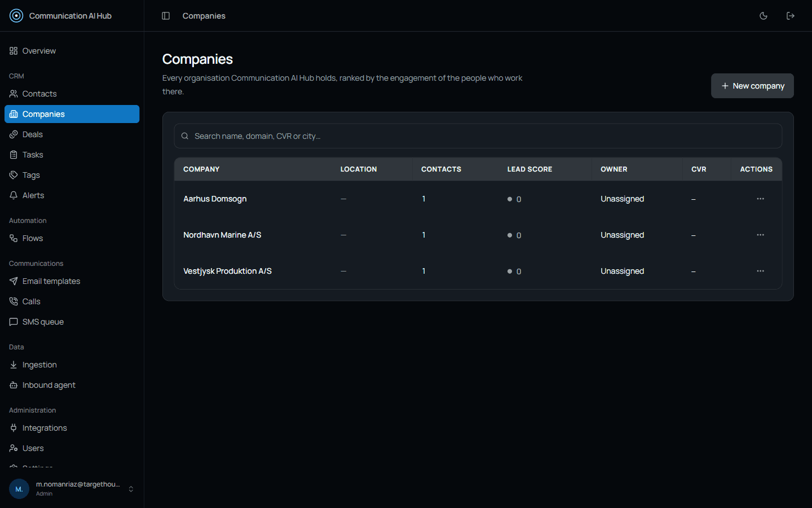This screenshot has height=508, width=812.
Task: Click the Calls phone icon
Action: coord(14,301)
